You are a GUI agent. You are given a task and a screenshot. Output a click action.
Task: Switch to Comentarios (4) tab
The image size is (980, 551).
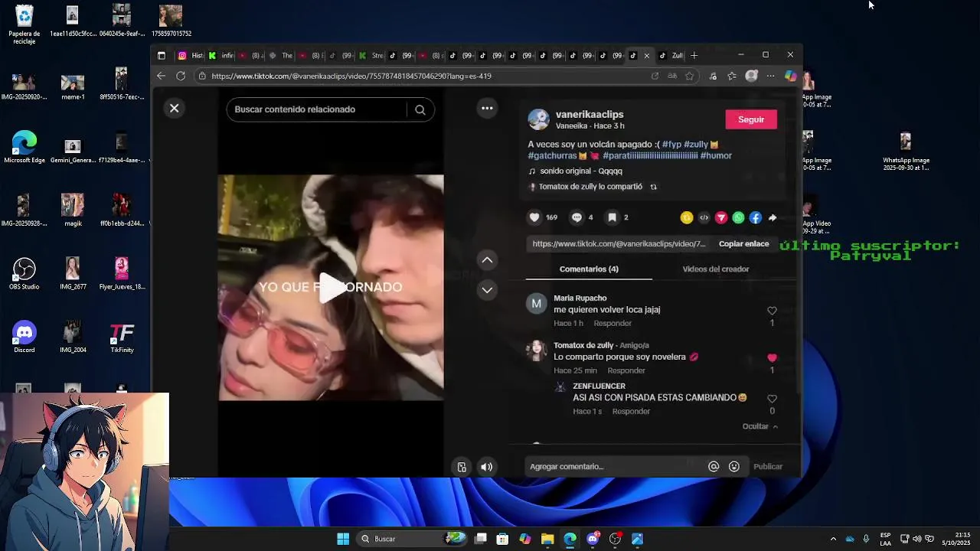pyautogui.click(x=589, y=269)
